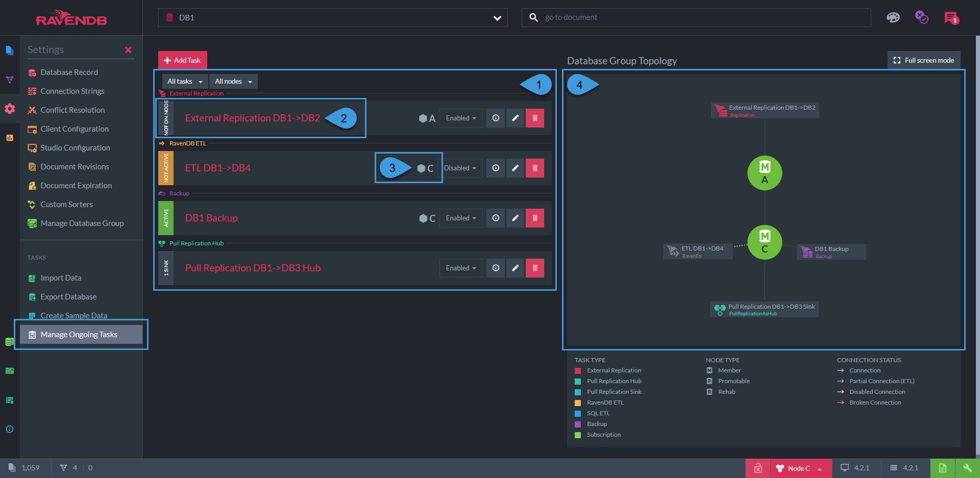Show info for Pull Replication DB1->DB3 Hub
Image resolution: width=980 pixels, height=478 pixels.
496,268
